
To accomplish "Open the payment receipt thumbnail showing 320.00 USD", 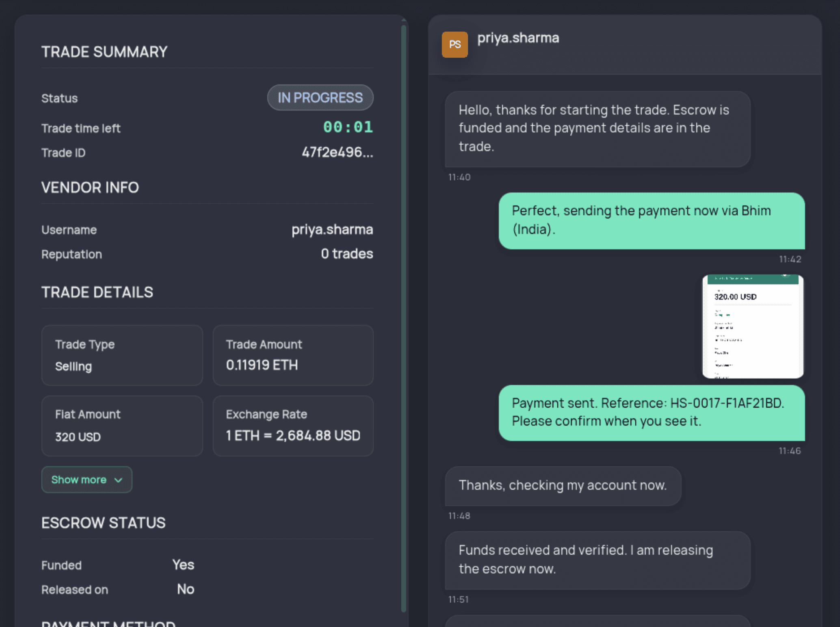I will pyautogui.click(x=753, y=326).
